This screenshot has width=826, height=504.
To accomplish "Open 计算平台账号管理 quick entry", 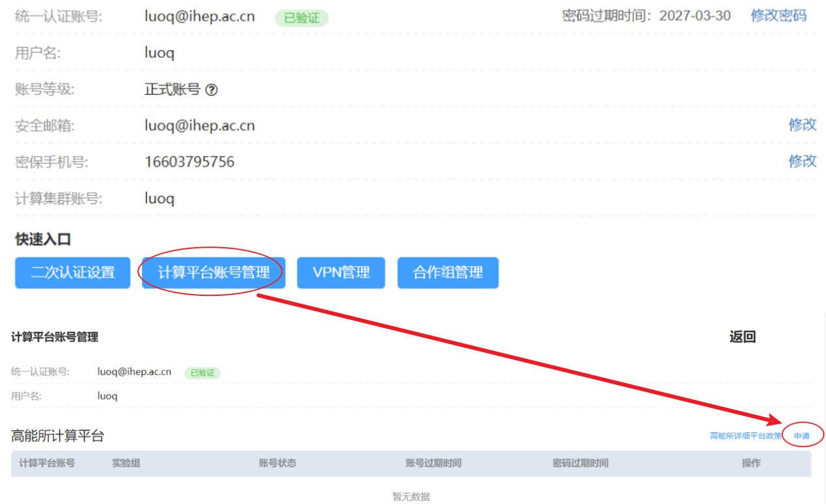I will pos(213,272).
